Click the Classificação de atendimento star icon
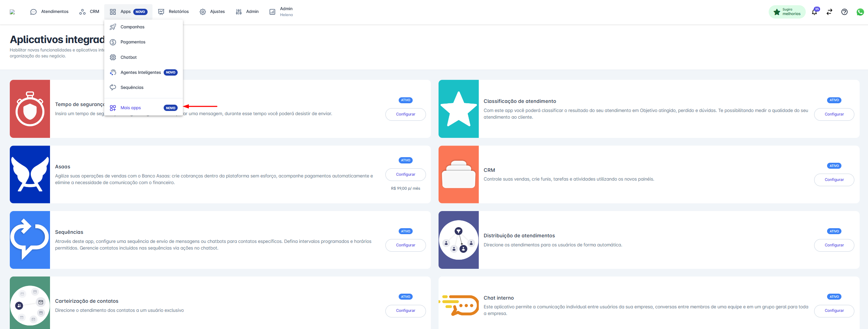The image size is (868, 329). (x=458, y=109)
